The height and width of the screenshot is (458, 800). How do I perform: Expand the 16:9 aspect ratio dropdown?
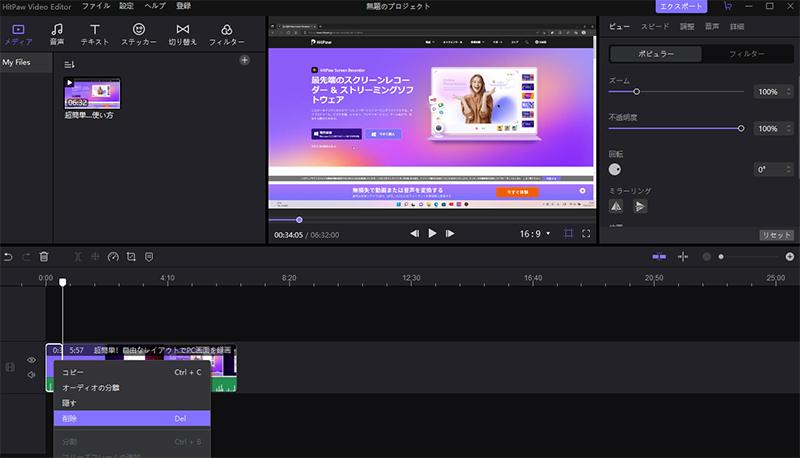534,233
